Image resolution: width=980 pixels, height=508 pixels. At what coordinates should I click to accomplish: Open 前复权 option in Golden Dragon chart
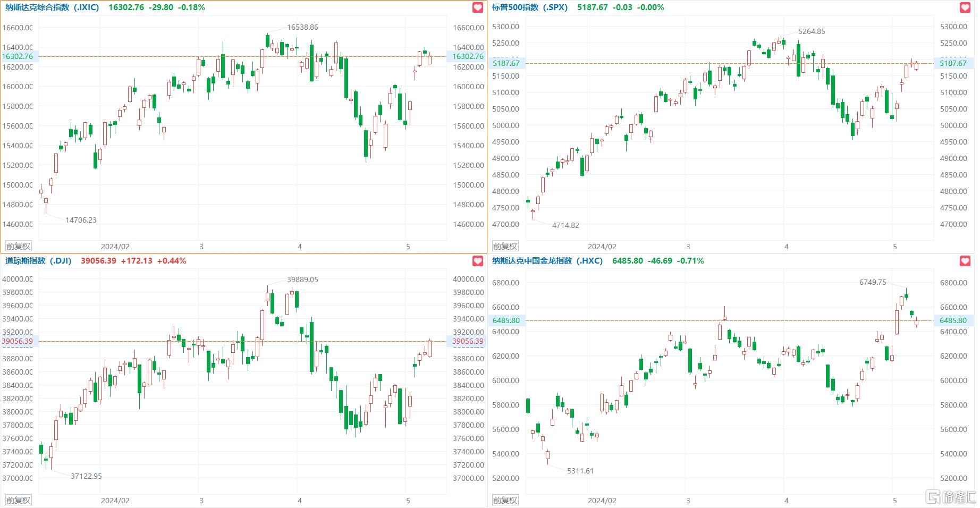click(505, 500)
